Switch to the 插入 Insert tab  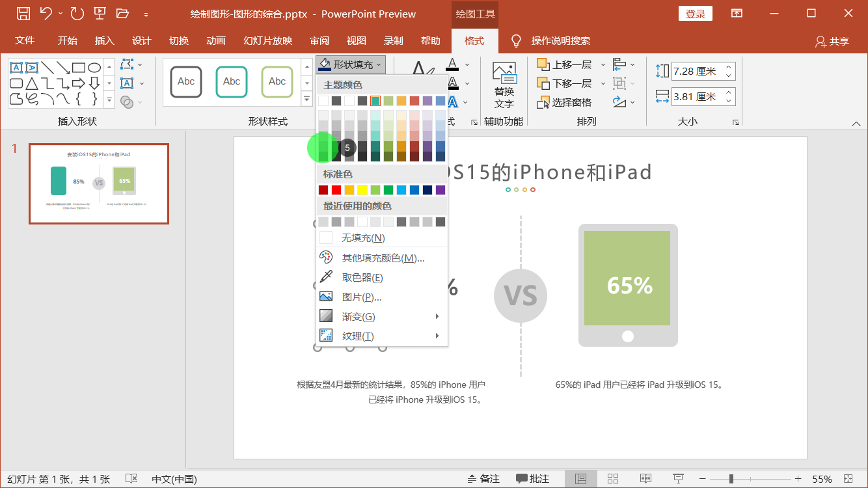[x=104, y=40]
